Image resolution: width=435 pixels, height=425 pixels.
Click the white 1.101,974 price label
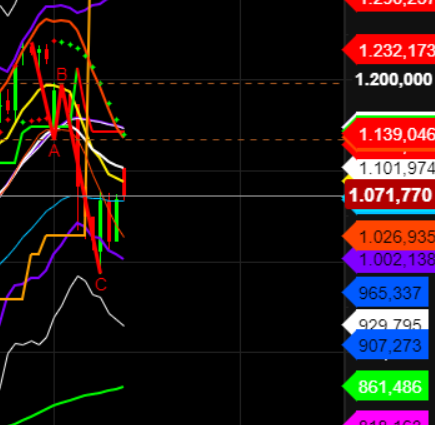pyautogui.click(x=390, y=168)
